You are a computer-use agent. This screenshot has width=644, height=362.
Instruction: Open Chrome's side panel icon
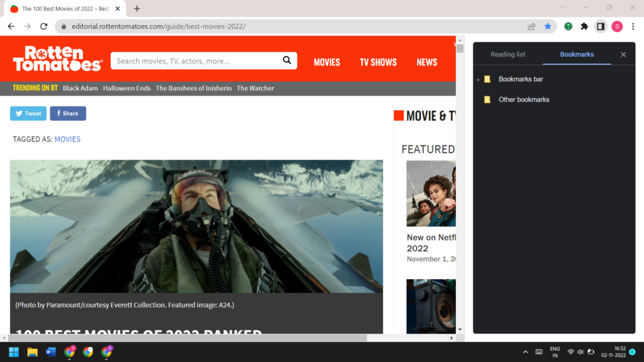click(x=601, y=26)
